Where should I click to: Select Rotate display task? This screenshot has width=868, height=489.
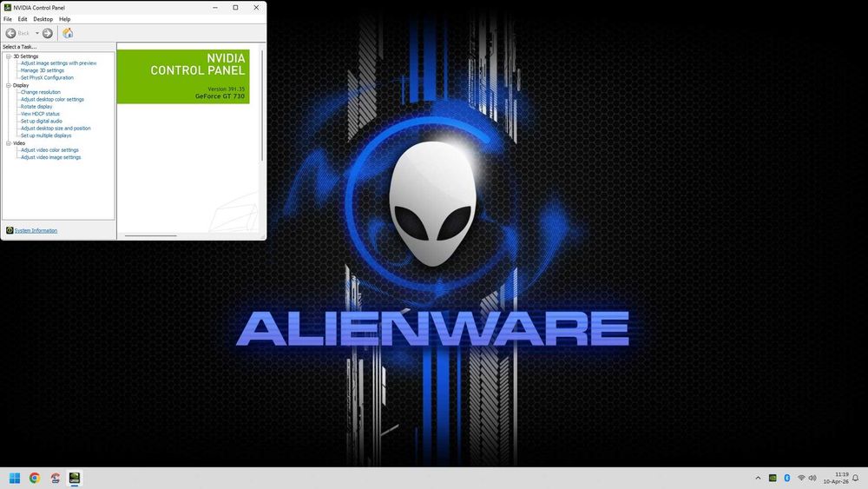click(x=36, y=106)
